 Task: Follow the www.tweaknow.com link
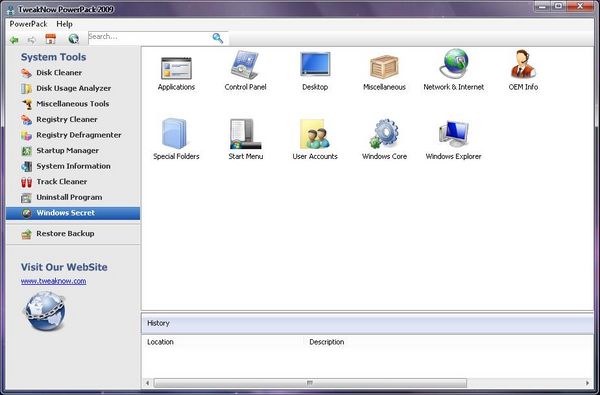pyautogui.click(x=54, y=281)
